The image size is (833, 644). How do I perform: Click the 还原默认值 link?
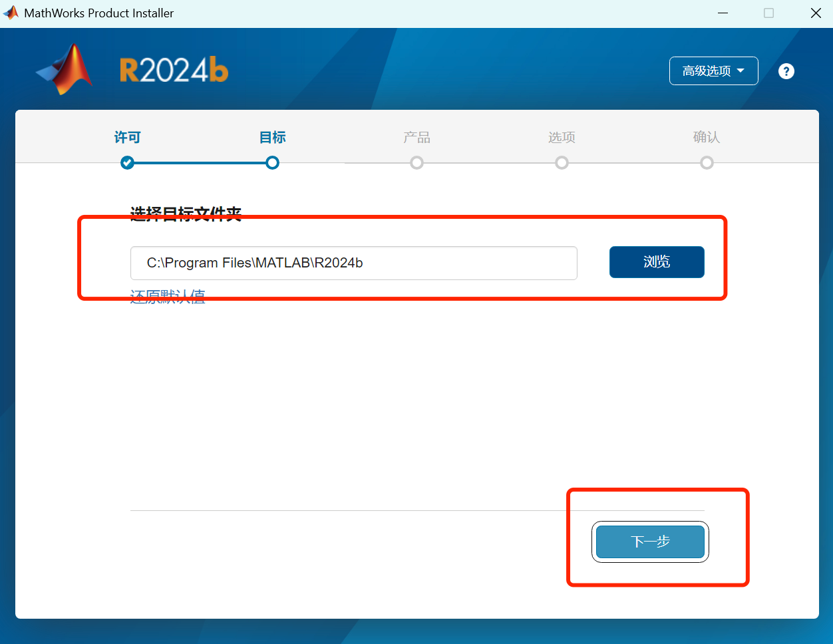point(168,297)
